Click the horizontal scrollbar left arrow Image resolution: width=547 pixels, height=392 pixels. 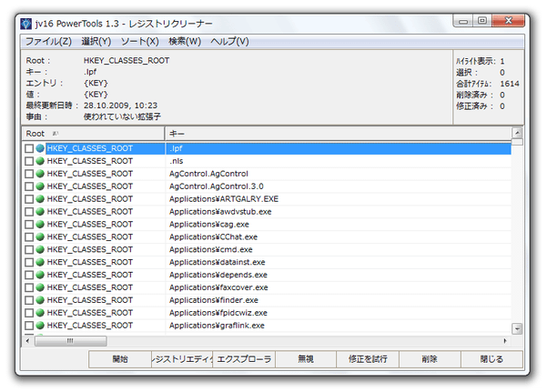point(27,341)
